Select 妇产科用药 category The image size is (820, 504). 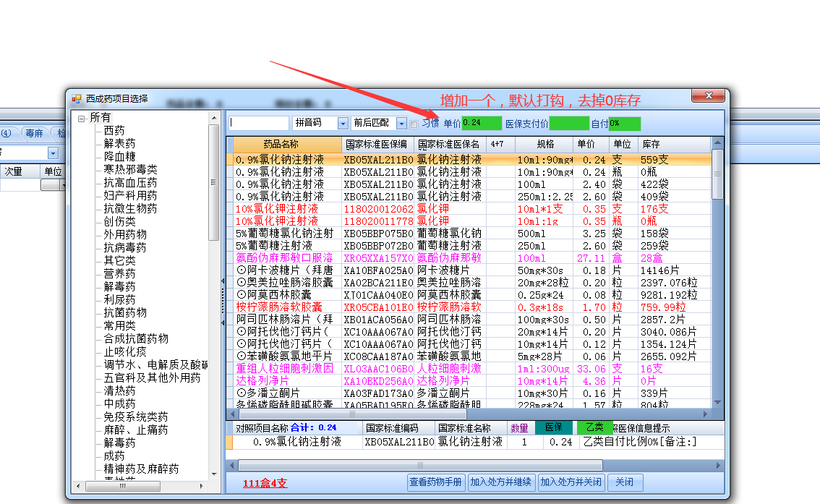130,195
